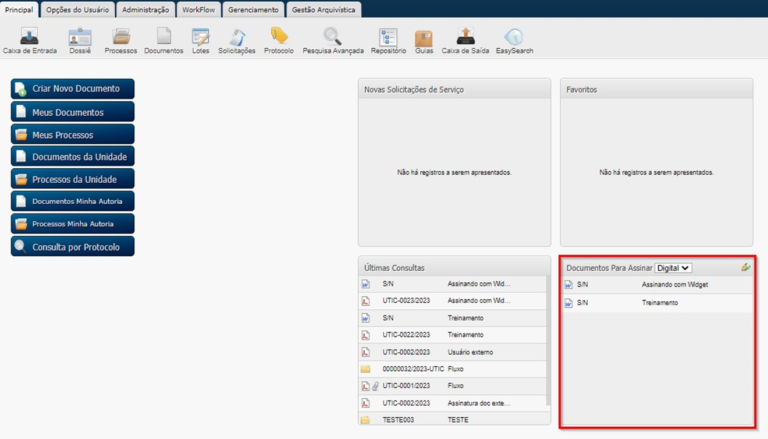The width and height of the screenshot is (768, 439).
Task: Open the WorkFlow tab
Action: [198, 10]
